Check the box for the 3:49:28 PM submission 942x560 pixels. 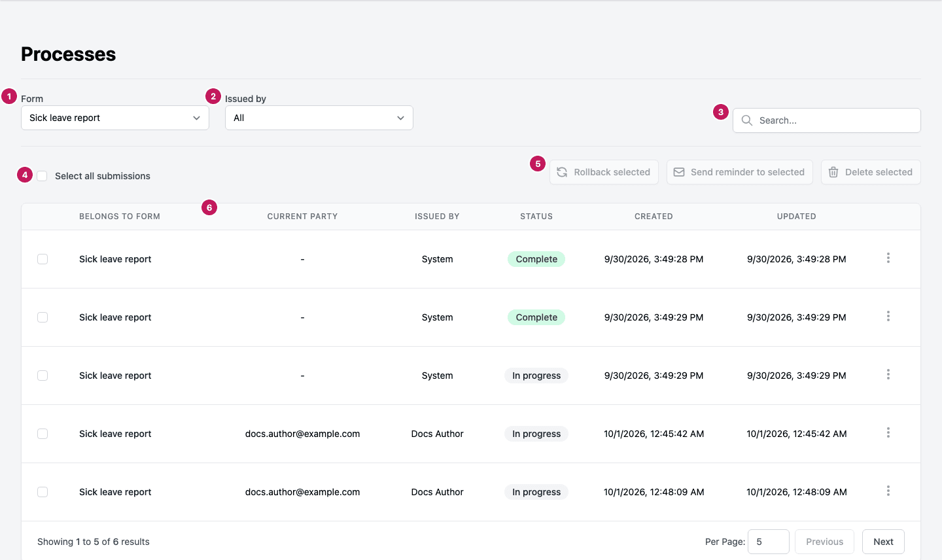(x=43, y=259)
